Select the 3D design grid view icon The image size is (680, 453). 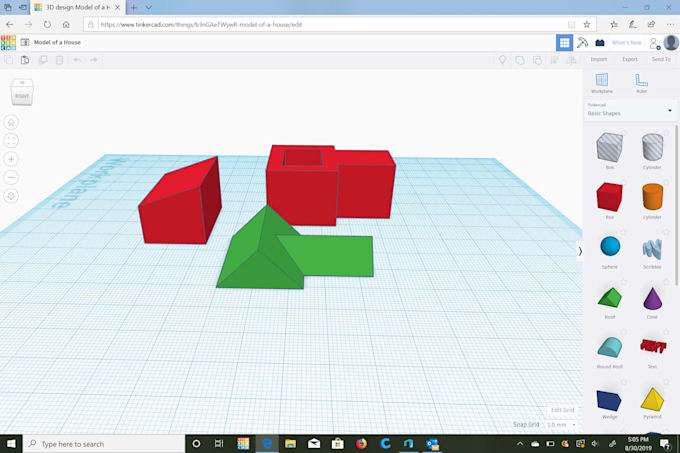pos(564,42)
